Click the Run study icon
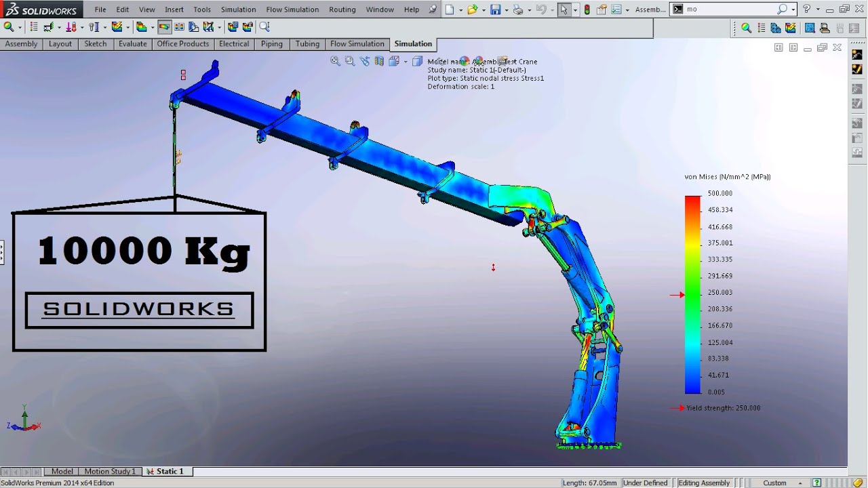Viewport: 868px width, 488px height. (117, 27)
